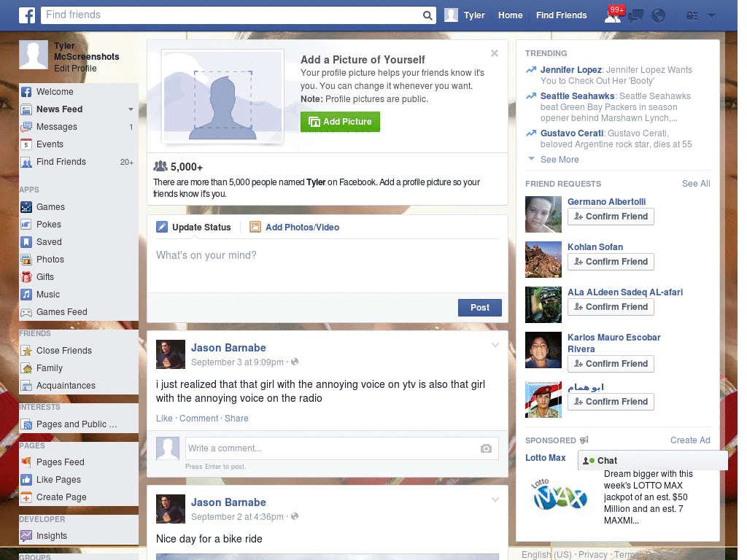The image size is (747, 560).
Task: Click the Post button
Action: coord(480,308)
